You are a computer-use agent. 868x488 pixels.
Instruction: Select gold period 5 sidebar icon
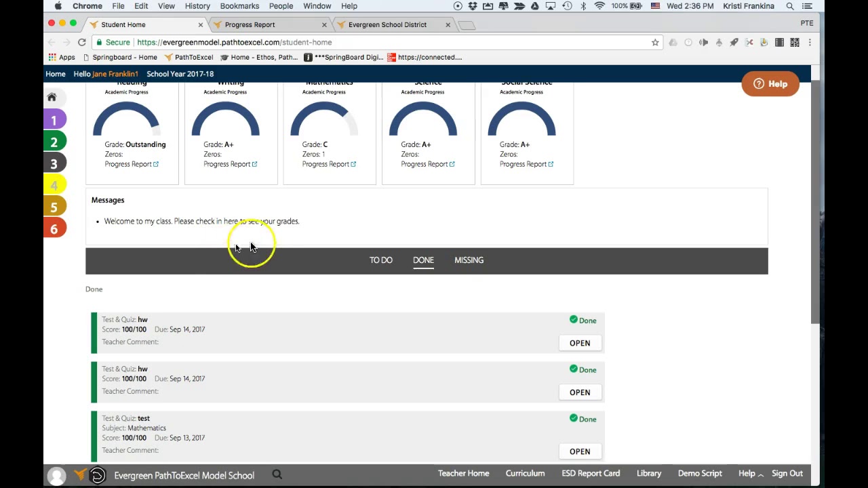pyautogui.click(x=54, y=207)
